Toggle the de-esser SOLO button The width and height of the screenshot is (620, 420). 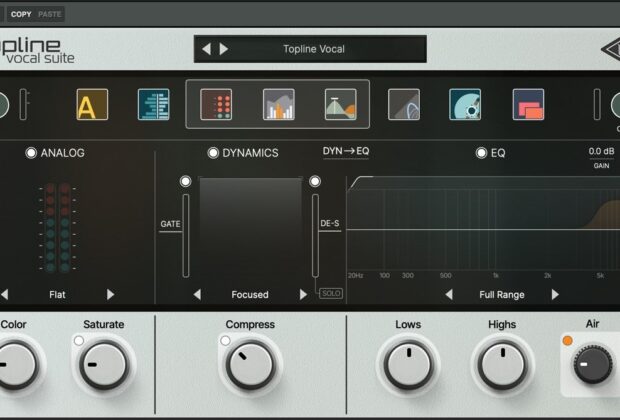point(331,293)
